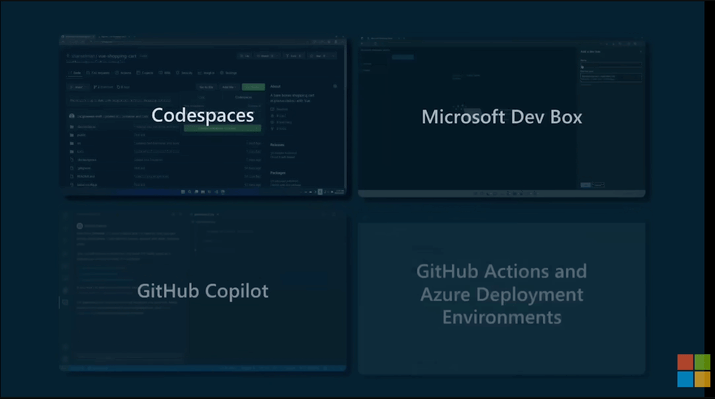
Task: Click the Add file dropdown button
Action: pos(228,87)
